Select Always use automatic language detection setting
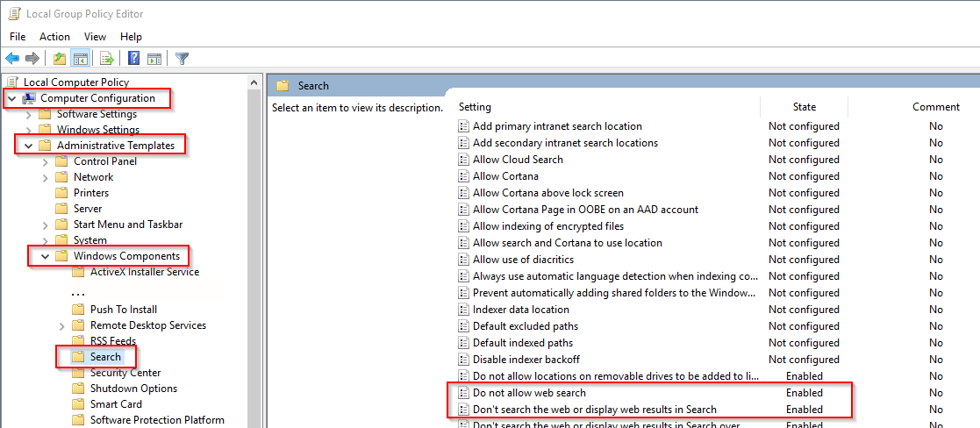The height and width of the screenshot is (428, 980). (x=616, y=276)
